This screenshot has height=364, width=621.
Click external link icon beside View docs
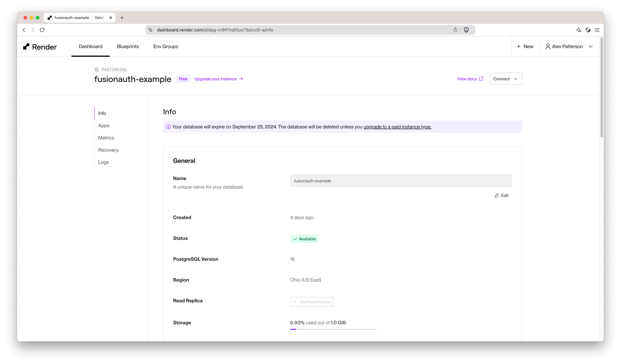[481, 79]
